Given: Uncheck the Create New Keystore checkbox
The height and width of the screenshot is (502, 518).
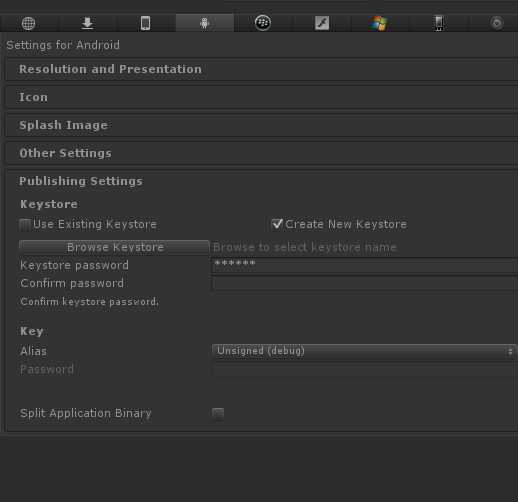Looking at the screenshot, I should (277, 224).
